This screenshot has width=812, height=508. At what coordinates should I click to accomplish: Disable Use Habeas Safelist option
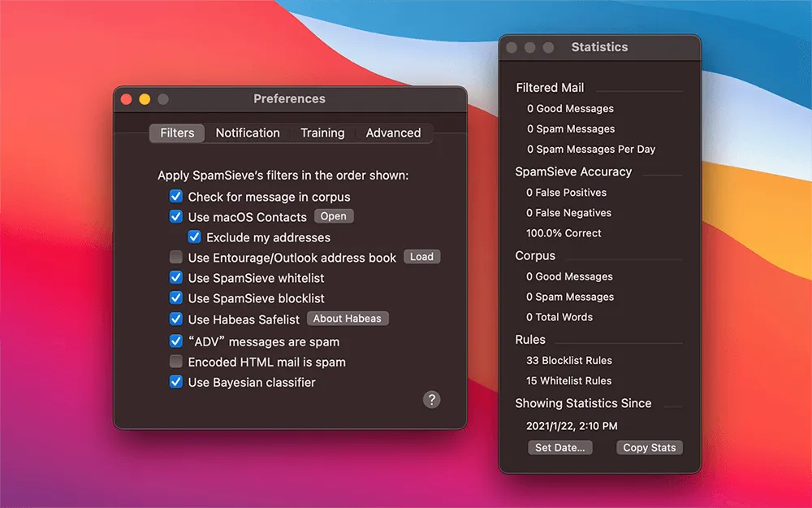[x=175, y=319]
